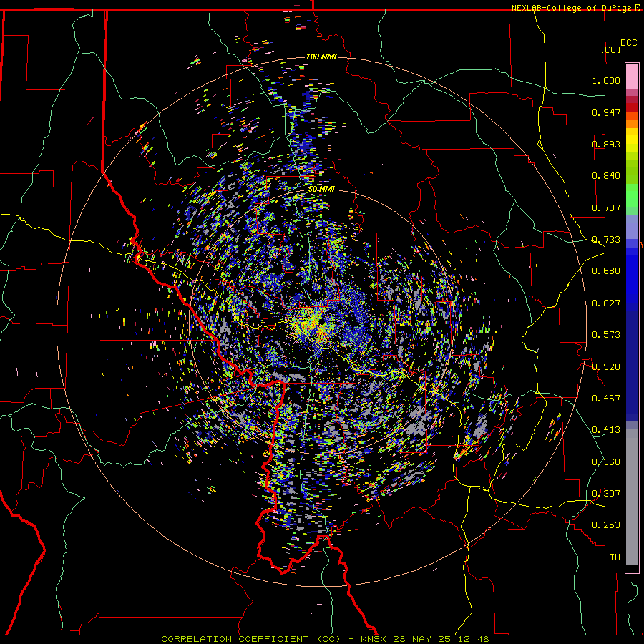Click the [CC] legend unit label
This screenshot has width=644, height=644.
coord(611,49)
